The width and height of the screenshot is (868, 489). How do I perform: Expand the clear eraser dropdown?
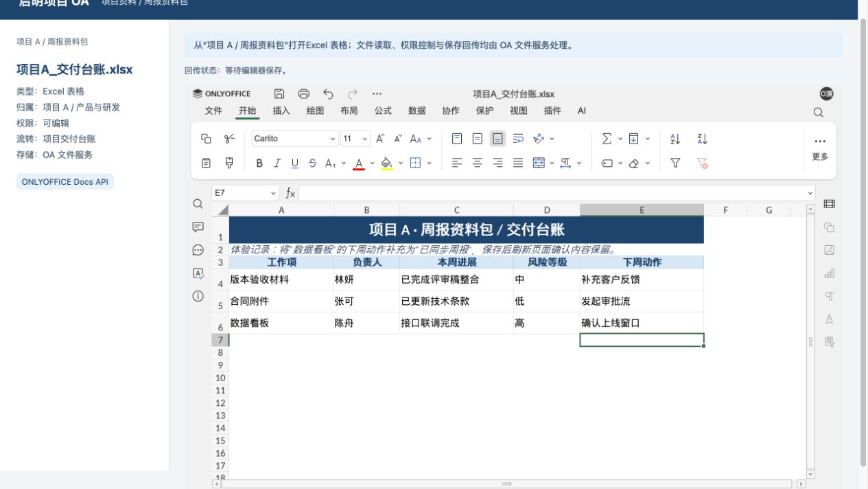coord(647,163)
